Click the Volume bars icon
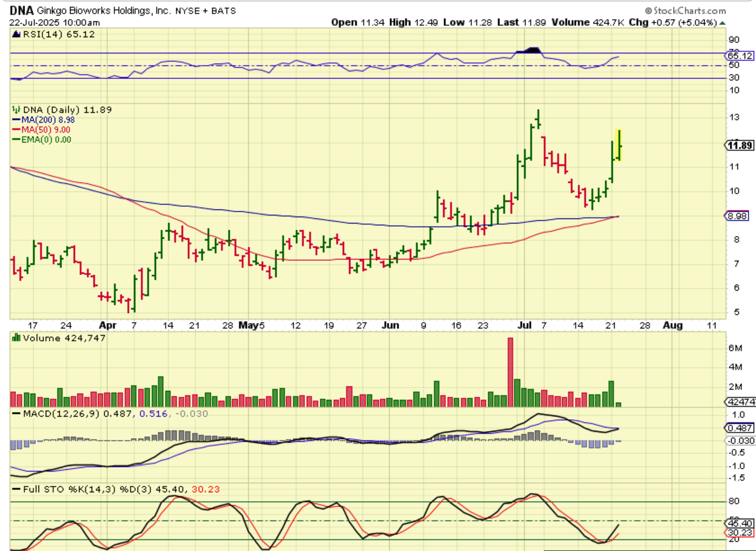The width and height of the screenshot is (756, 551). click(x=16, y=338)
